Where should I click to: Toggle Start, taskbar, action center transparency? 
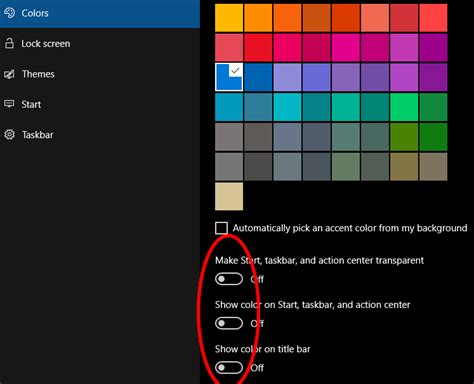(x=229, y=279)
